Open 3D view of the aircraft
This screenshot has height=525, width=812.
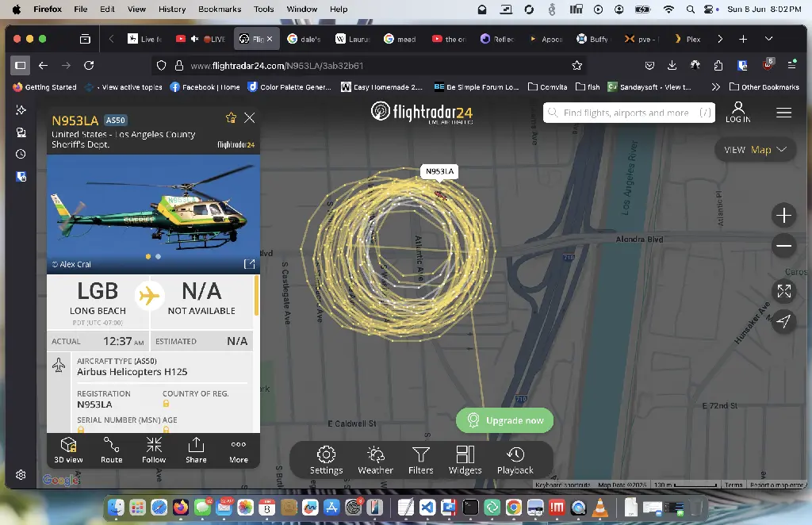click(68, 450)
